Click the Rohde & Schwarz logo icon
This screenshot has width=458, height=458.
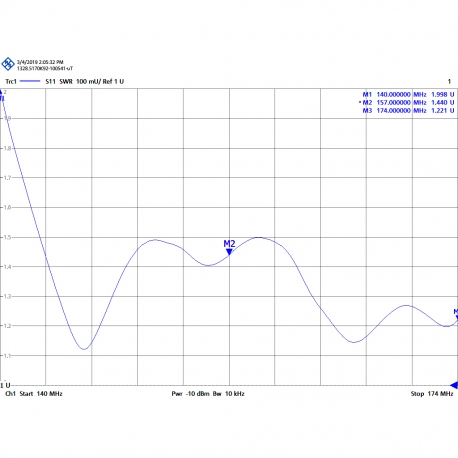pos(8,64)
